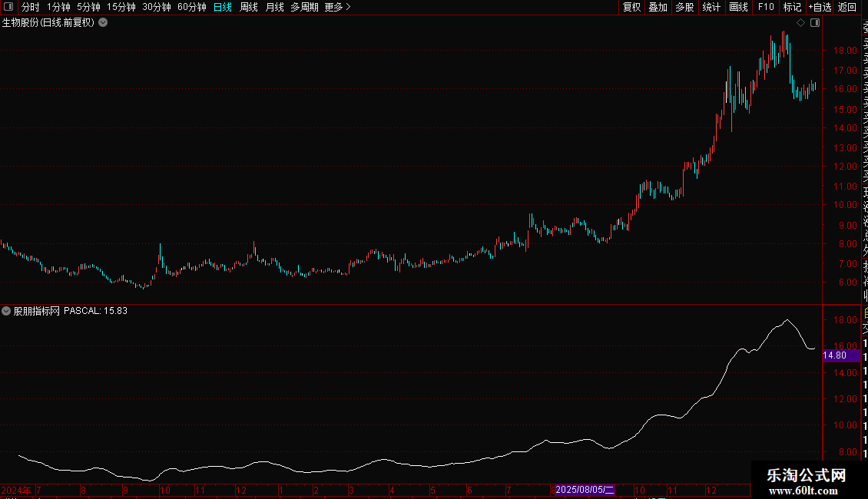Click the diamond marker icon in chart corner
This screenshot has height=499, width=868.
pos(800,23)
